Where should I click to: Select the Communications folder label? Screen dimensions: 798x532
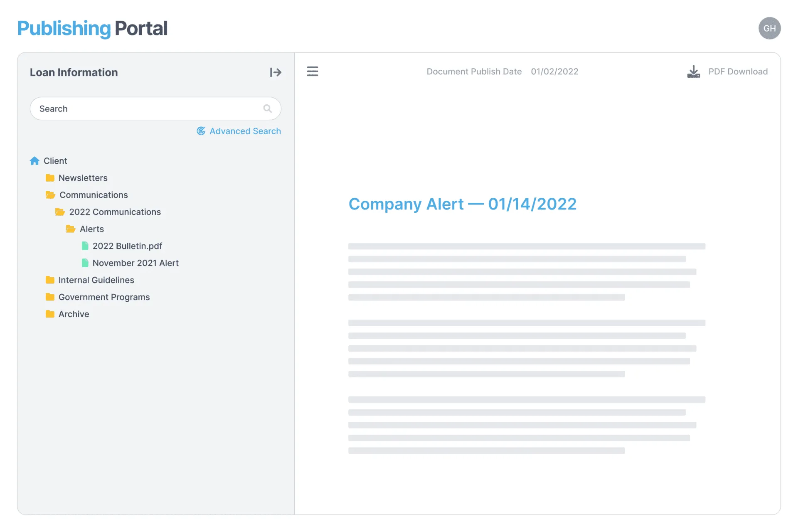(94, 195)
